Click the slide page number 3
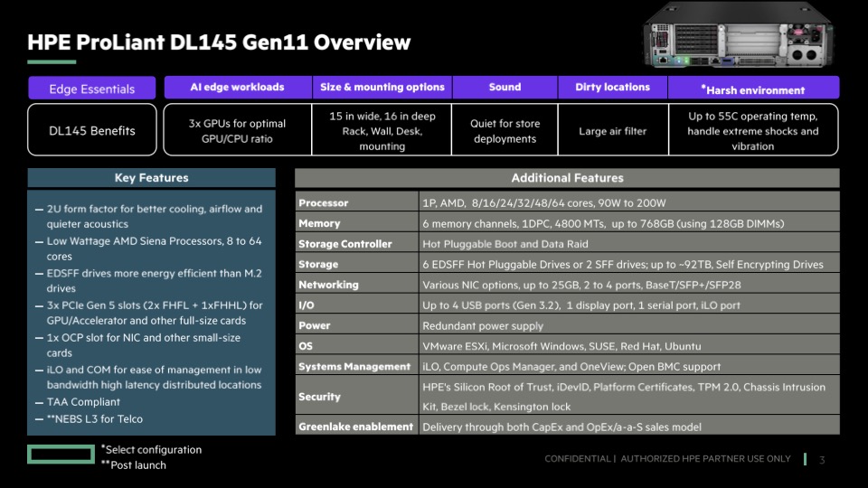The image size is (868, 488). point(822,460)
